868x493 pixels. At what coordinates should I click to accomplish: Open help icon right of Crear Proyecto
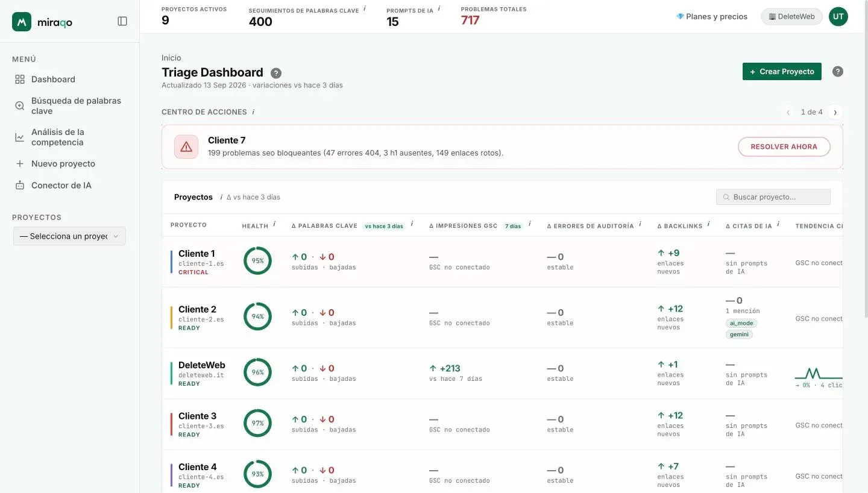[x=838, y=71]
